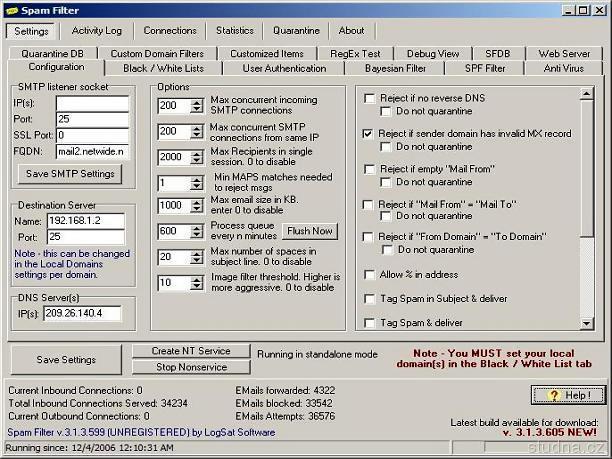Enable Reject if no reverse DNS
Image resolution: width=612 pixels, height=459 pixels.
(370, 98)
